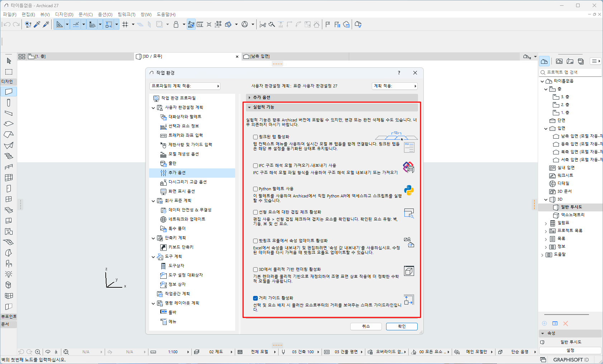
Task: Enable the 링크된 탭 활성화 checkbox
Action: tap(256, 137)
